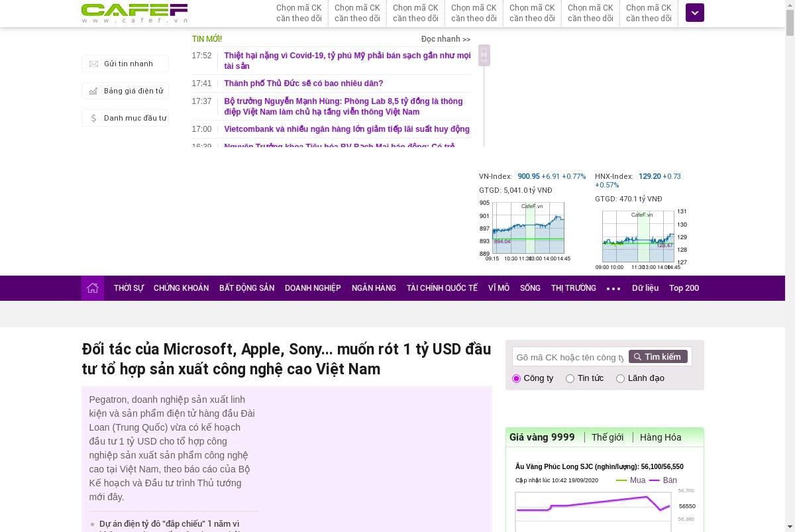Open BẤT ĐỘNG SẢN menu item
The height and width of the screenshot is (532, 795).
click(246, 288)
